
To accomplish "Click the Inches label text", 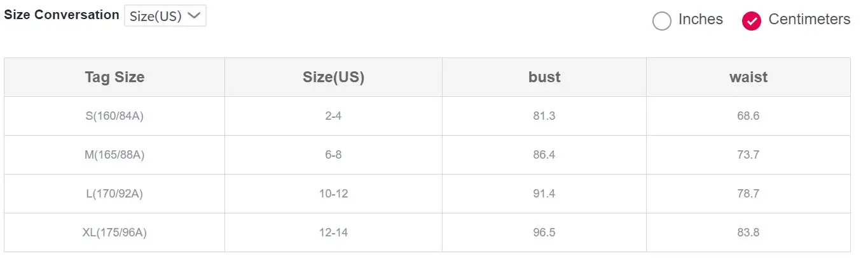I will 700,20.
